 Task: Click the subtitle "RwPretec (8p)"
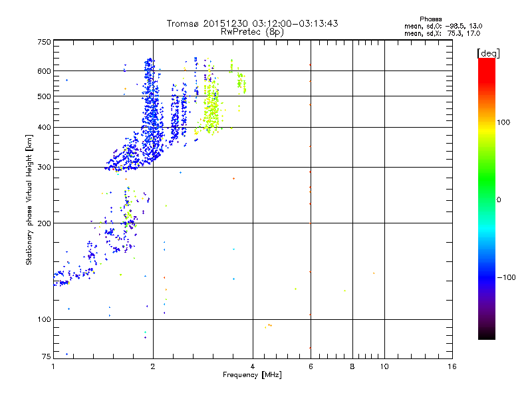(x=252, y=32)
